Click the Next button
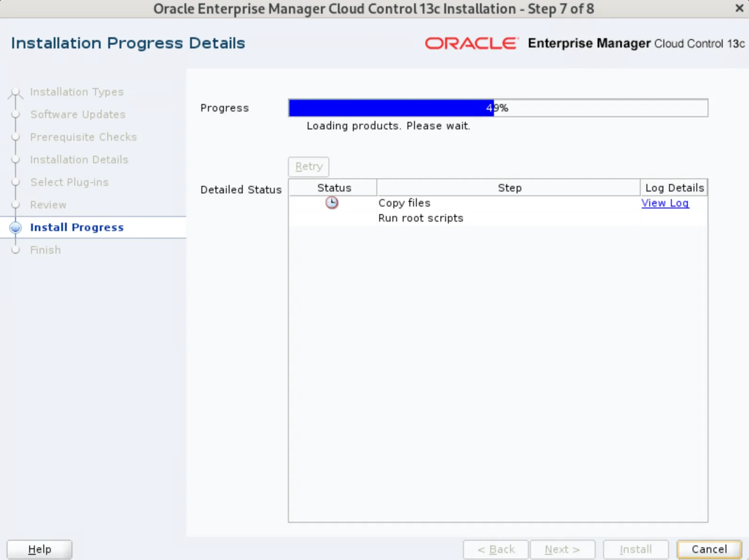 tap(562, 549)
